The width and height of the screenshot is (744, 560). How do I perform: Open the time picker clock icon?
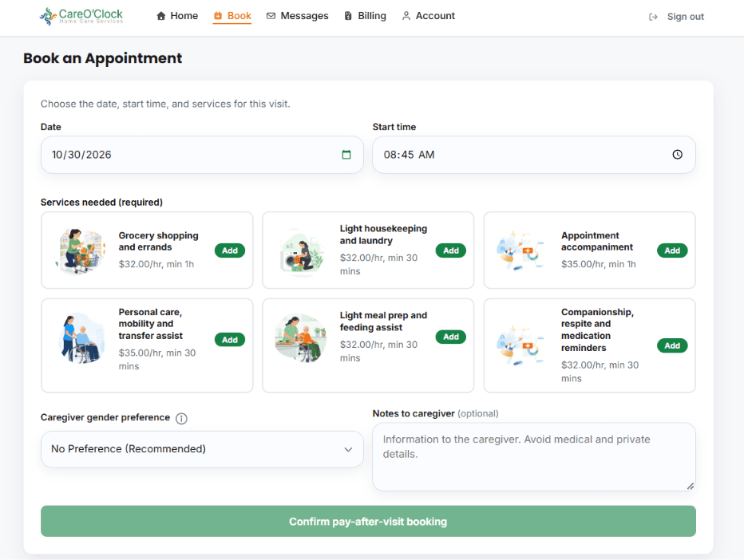click(x=677, y=155)
